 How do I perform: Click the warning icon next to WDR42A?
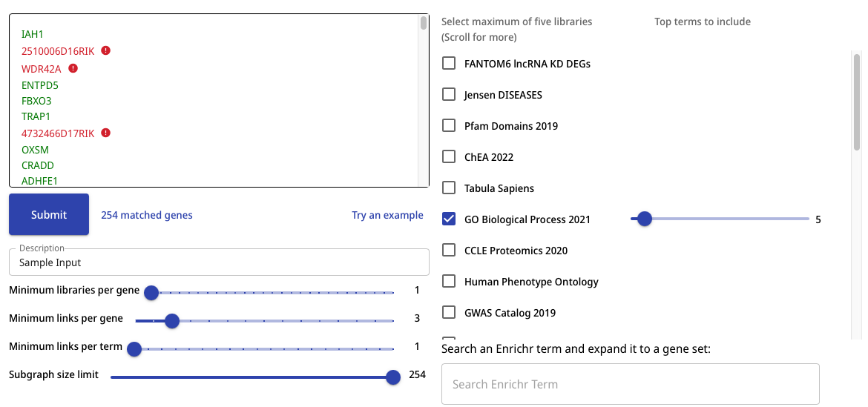click(x=73, y=68)
